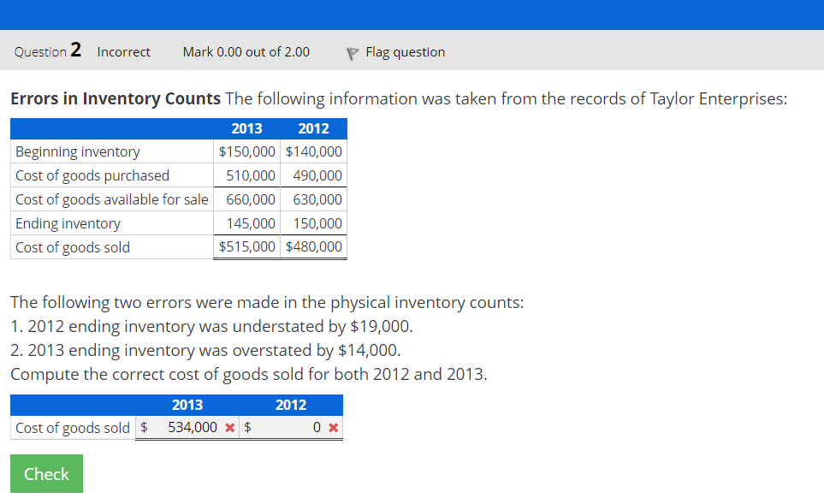Click the 2013 header of the answer table

[x=187, y=405]
